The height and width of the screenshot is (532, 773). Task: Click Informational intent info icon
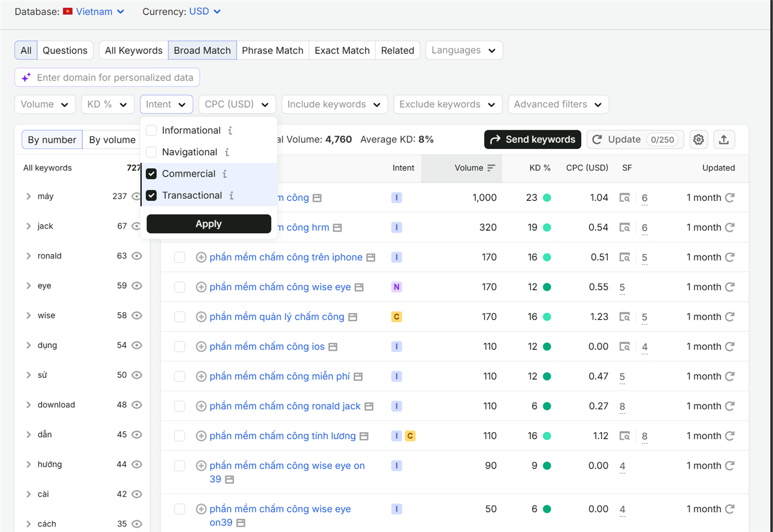[x=230, y=131]
